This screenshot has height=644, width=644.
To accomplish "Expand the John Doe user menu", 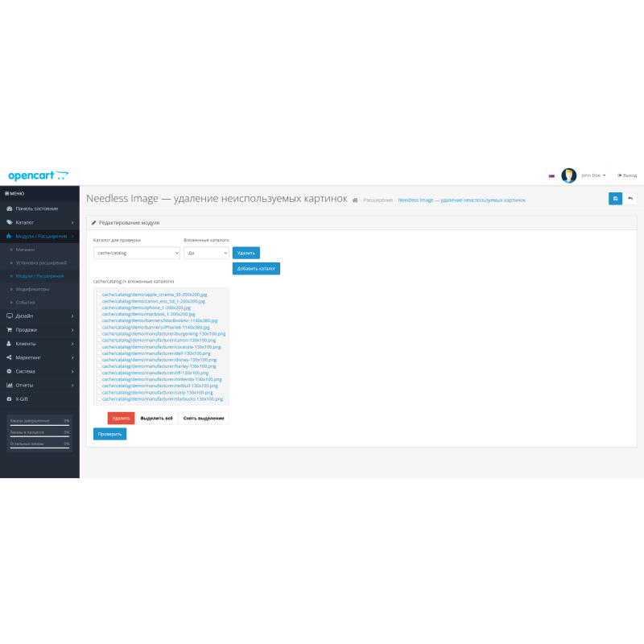I will (x=593, y=175).
